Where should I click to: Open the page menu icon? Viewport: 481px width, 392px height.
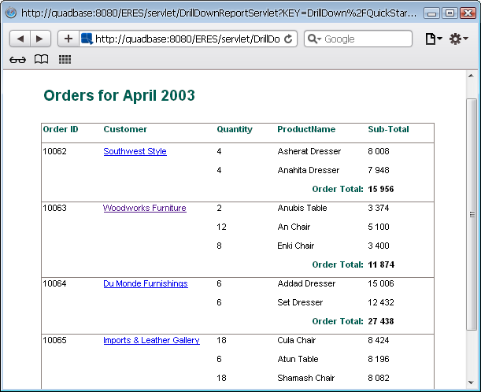434,39
